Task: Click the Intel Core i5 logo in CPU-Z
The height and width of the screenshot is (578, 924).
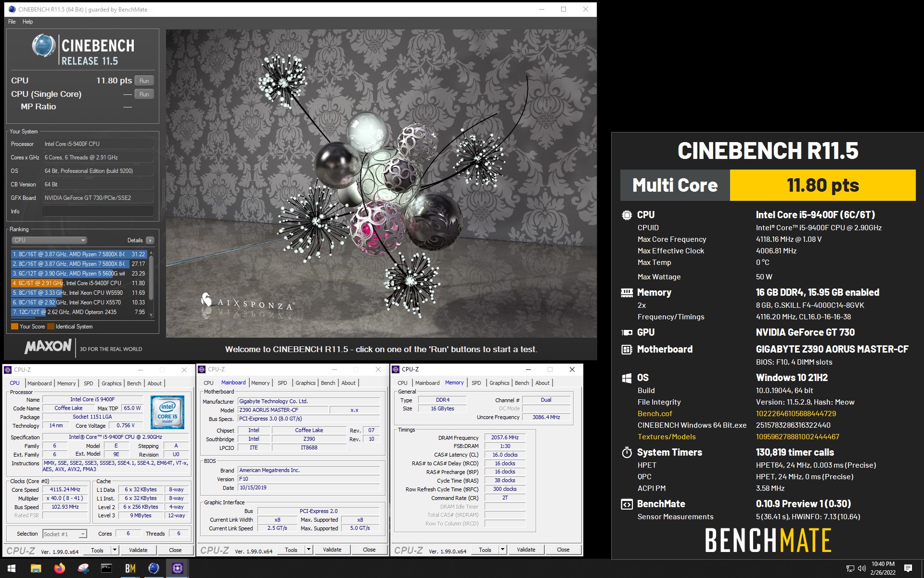Action: coord(167,412)
